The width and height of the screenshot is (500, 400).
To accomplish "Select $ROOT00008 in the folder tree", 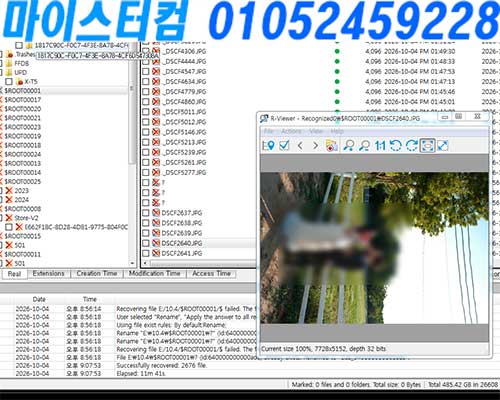I will [22, 209].
